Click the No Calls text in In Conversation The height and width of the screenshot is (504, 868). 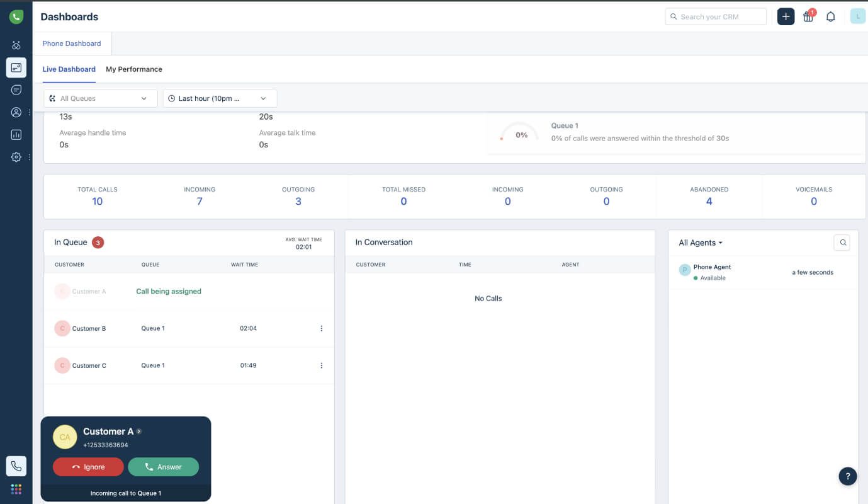(x=488, y=299)
